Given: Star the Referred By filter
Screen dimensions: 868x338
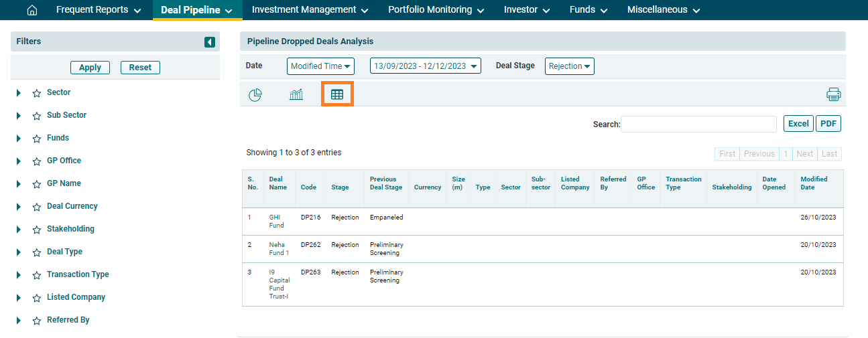Looking at the screenshot, I should (x=37, y=321).
